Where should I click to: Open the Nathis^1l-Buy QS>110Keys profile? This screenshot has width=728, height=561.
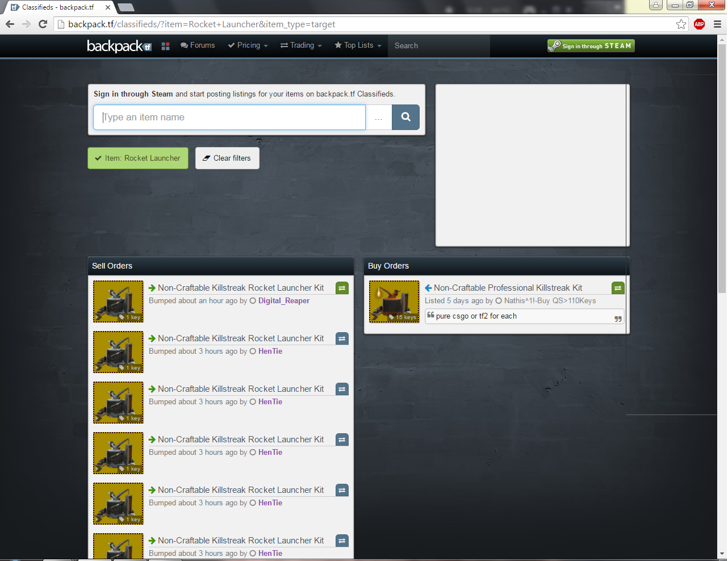click(550, 301)
